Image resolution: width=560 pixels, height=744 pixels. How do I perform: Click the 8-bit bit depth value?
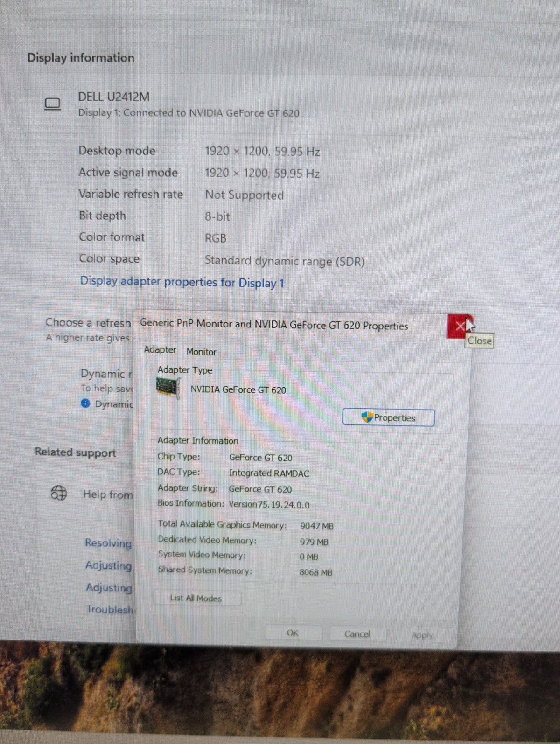(217, 216)
